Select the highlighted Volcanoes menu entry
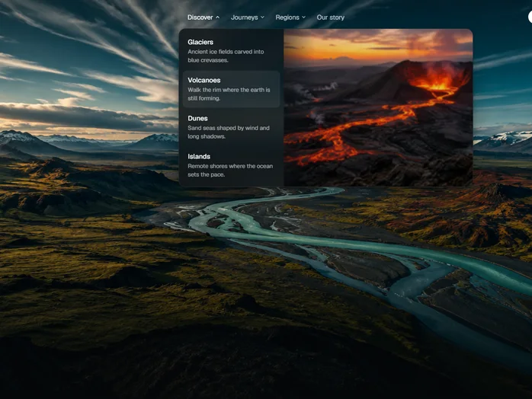This screenshot has width=532, height=399. 232,89
